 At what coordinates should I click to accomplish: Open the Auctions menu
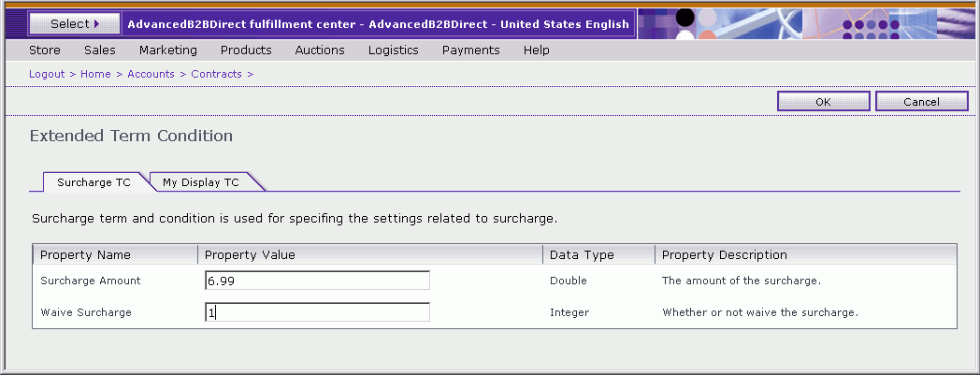(320, 50)
